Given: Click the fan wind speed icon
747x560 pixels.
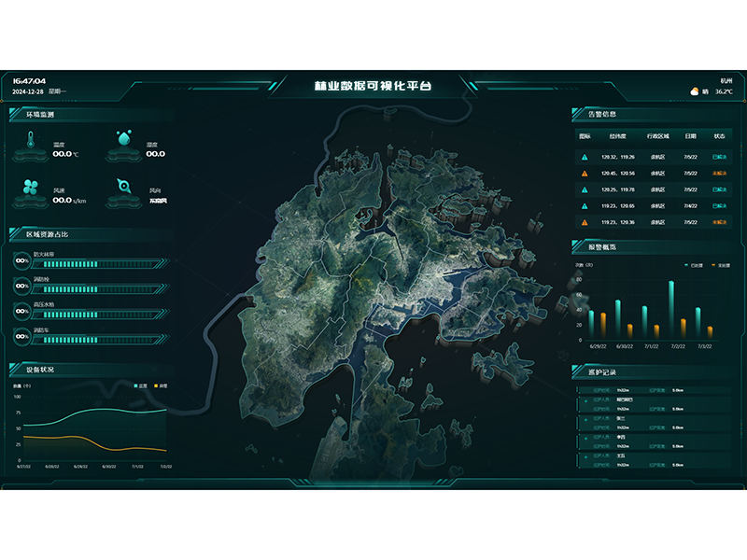Looking at the screenshot, I should click(31, 188).
